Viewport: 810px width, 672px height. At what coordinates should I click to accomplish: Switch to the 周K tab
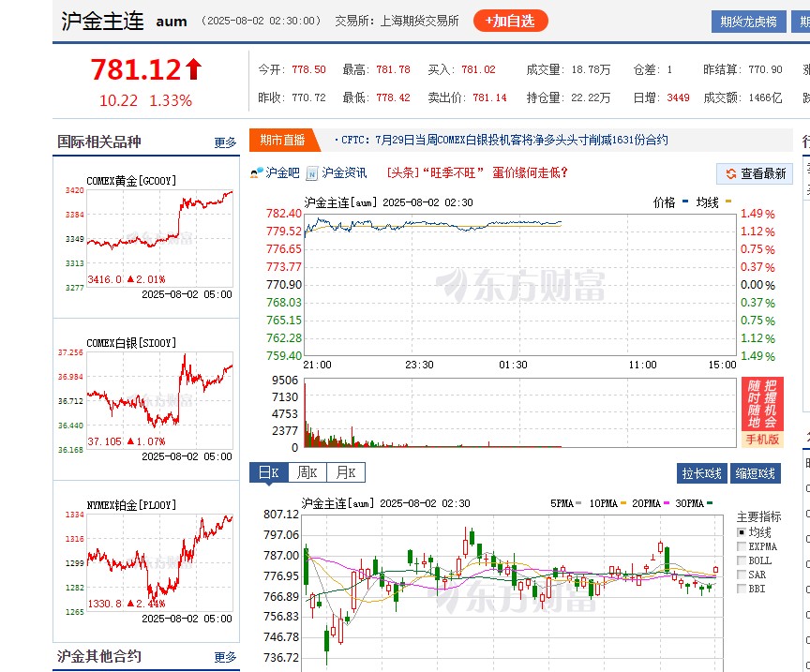tap(307, 473)
